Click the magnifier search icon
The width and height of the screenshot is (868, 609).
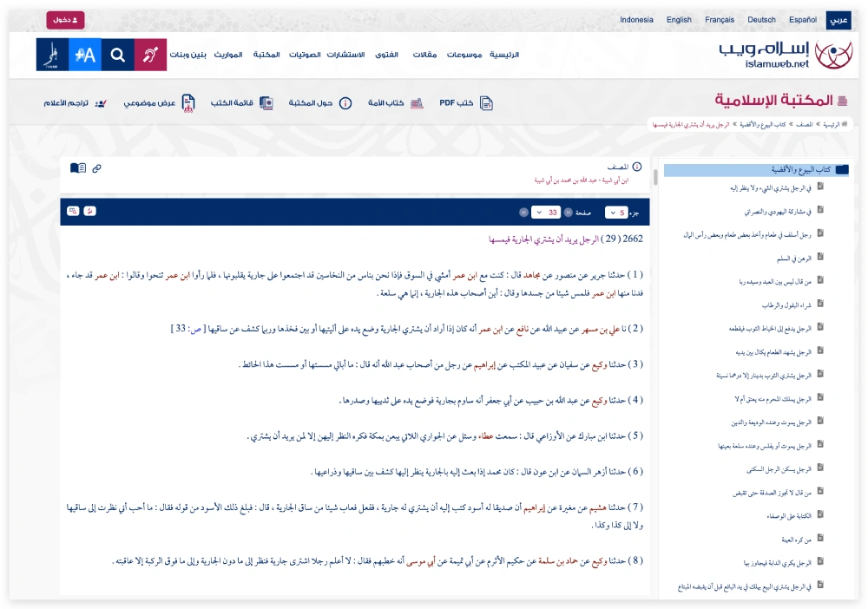click(118, 55)
